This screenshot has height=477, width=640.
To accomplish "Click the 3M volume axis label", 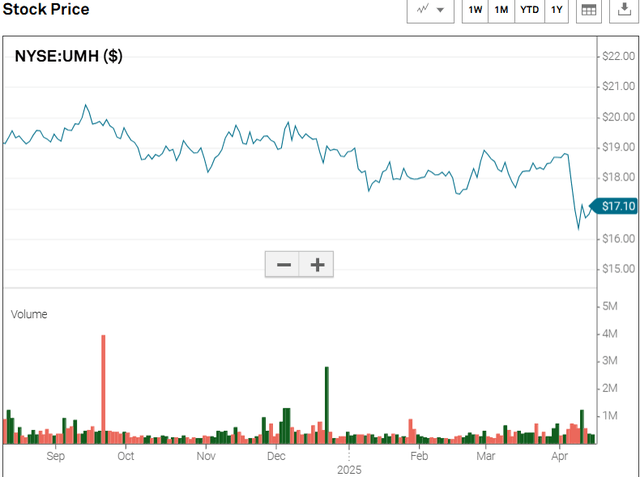I will (x=610, y=361).
